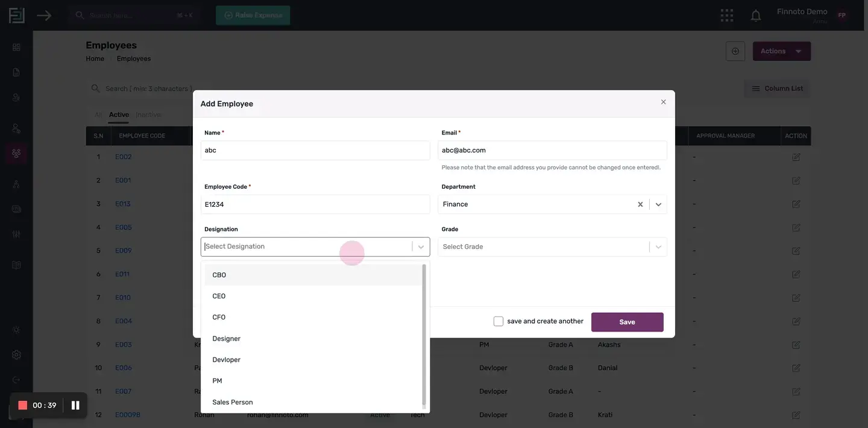Edit the row for employee E013

[x=796, y=204]
